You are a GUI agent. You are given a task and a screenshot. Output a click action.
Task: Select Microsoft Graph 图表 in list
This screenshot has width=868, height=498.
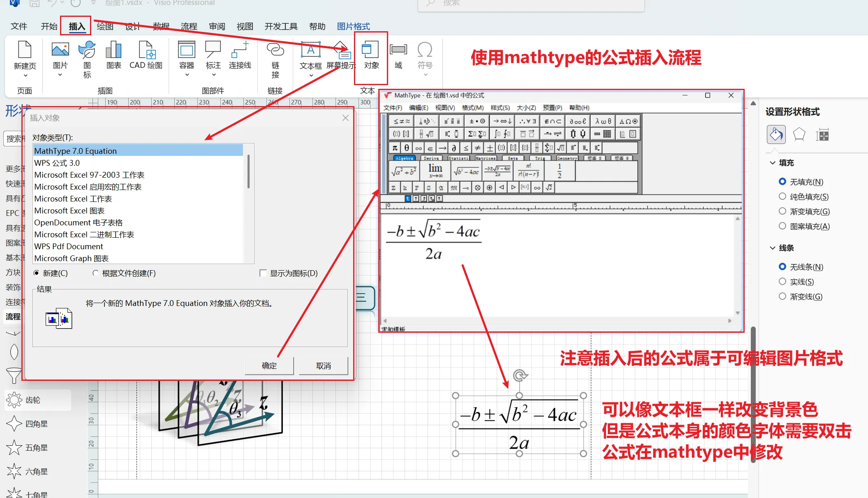[138, 258]
